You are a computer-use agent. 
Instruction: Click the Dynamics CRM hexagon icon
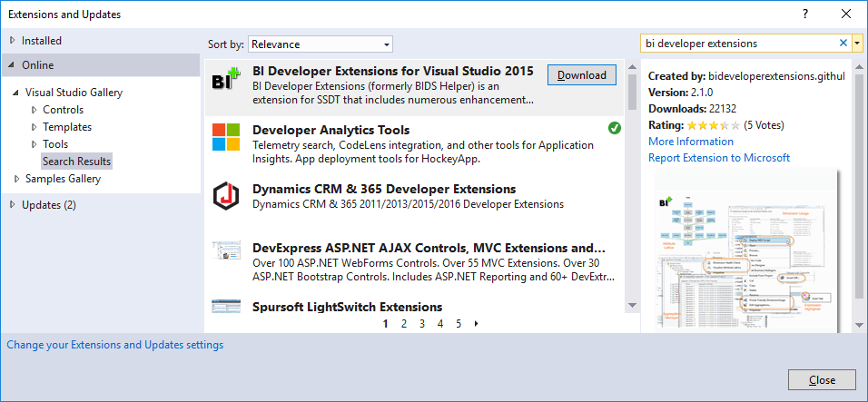point(226,196)
